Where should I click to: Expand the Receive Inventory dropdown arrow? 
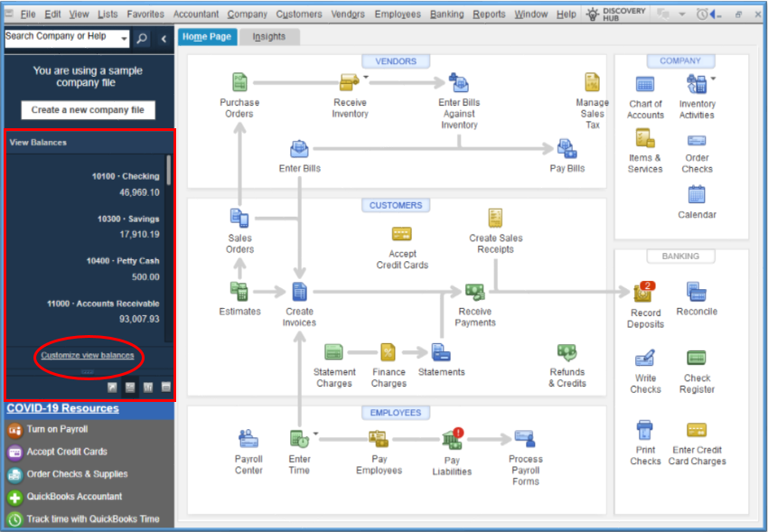(x=365, y=77)
